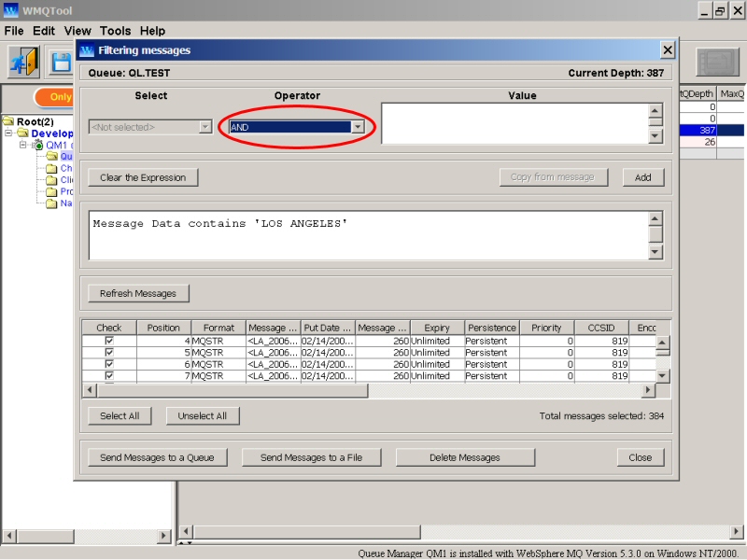
Task: Open the Operator dropdown showing AND
Action: click(358, 127)
